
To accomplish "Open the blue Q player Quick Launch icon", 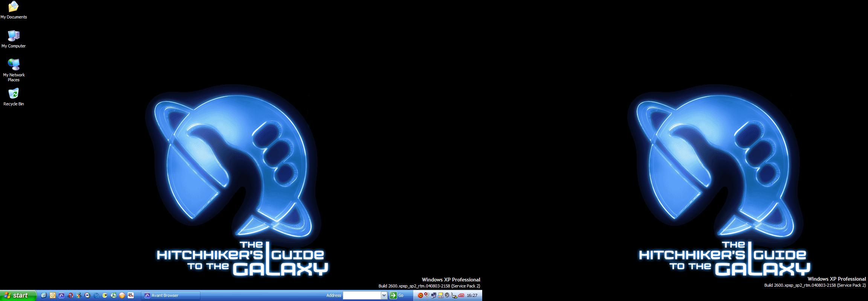I will point(96,295).
